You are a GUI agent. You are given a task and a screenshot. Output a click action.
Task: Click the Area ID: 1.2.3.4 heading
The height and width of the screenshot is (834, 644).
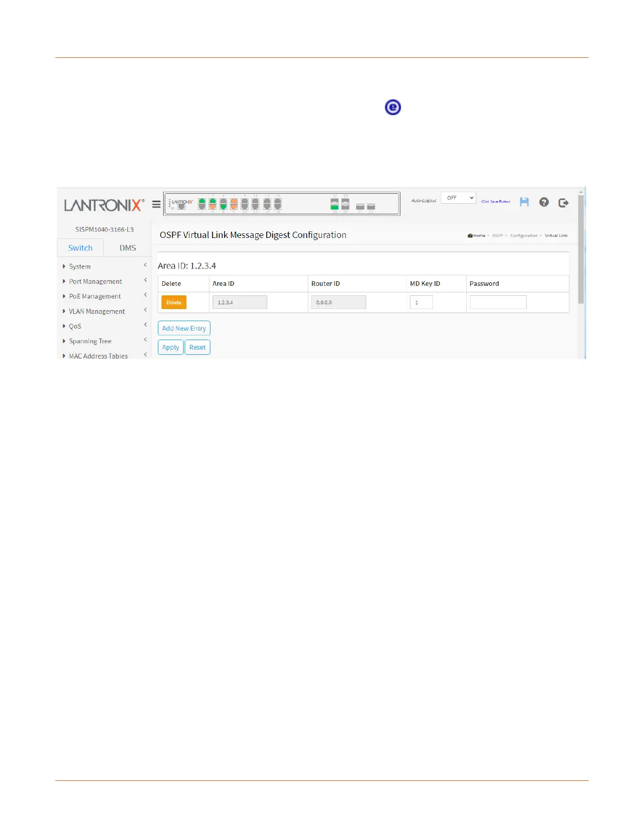pos(187,266)
